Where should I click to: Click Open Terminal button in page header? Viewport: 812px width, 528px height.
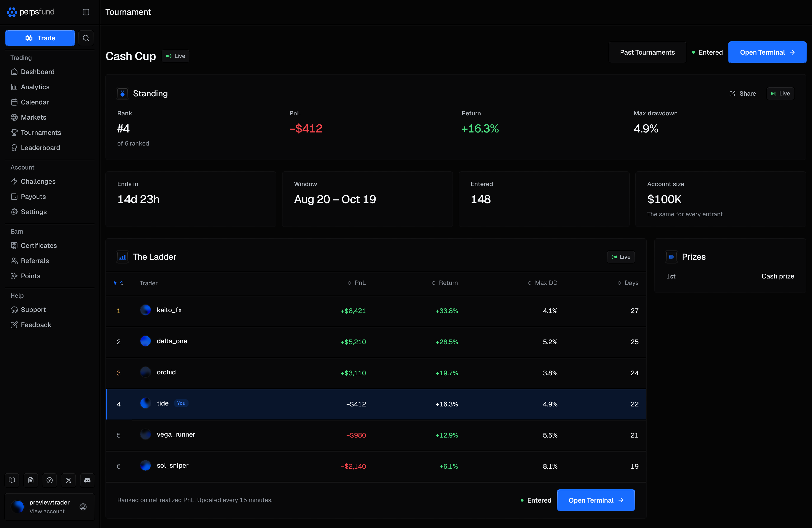coord(767,52)
